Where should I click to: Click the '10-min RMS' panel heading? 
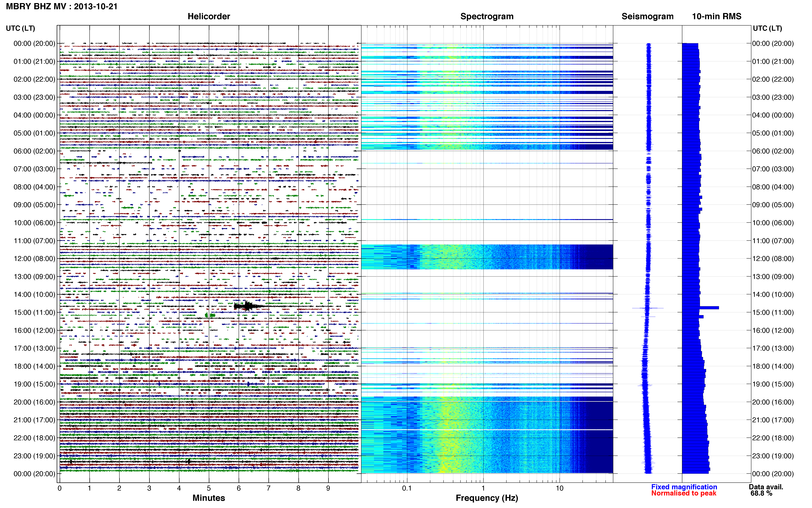coord(717,16)
